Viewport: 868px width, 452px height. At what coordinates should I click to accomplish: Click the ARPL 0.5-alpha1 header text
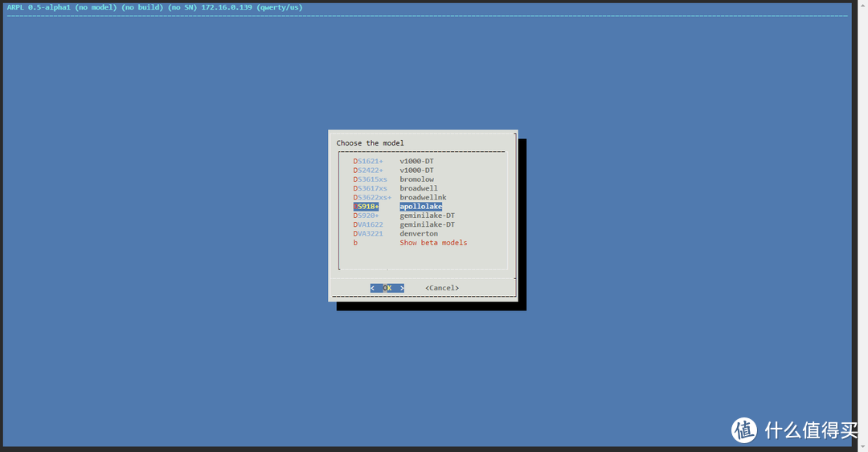[39, 7]
